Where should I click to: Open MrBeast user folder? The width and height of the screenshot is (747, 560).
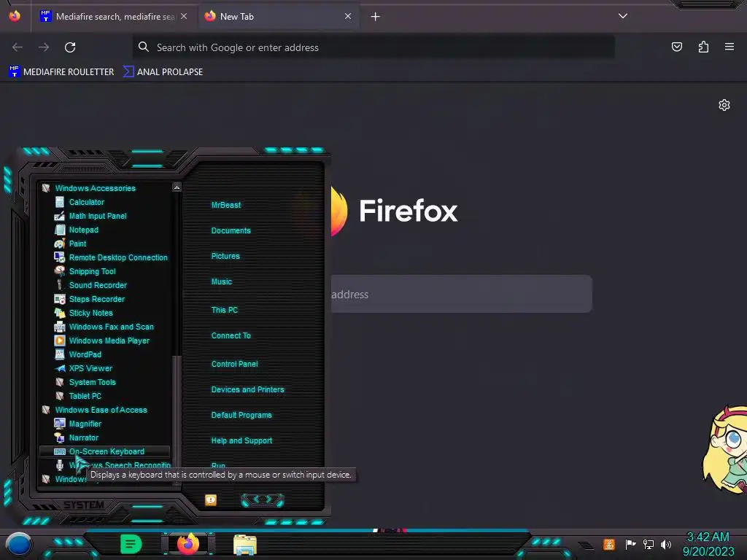[x=226, y=205]
